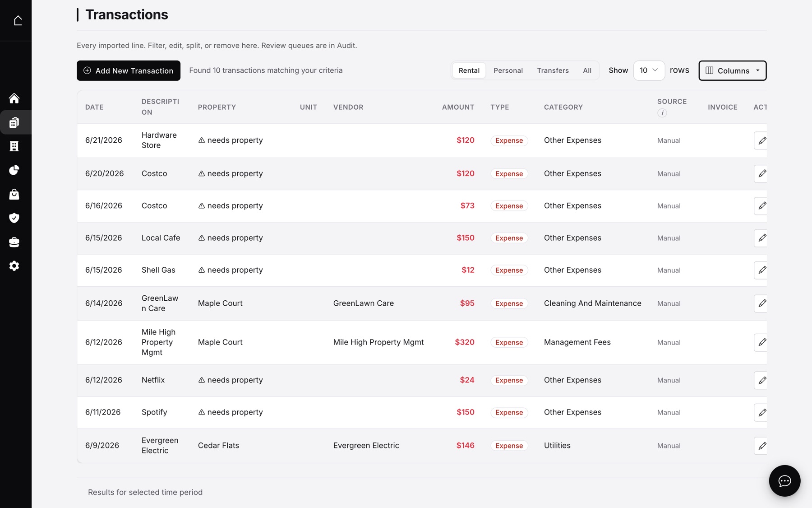Edit the Shell Gas transaction

(x=761, y=270)
